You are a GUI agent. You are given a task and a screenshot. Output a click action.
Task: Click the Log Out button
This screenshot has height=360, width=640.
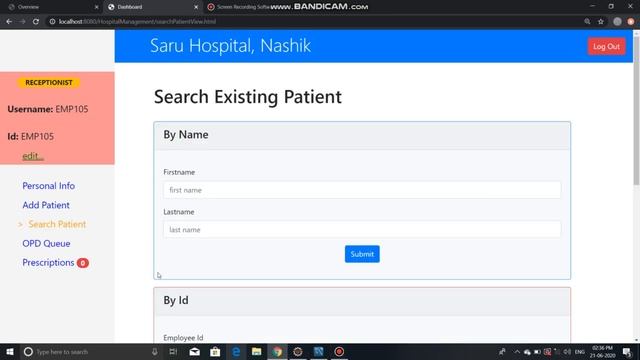click(607, 47)
